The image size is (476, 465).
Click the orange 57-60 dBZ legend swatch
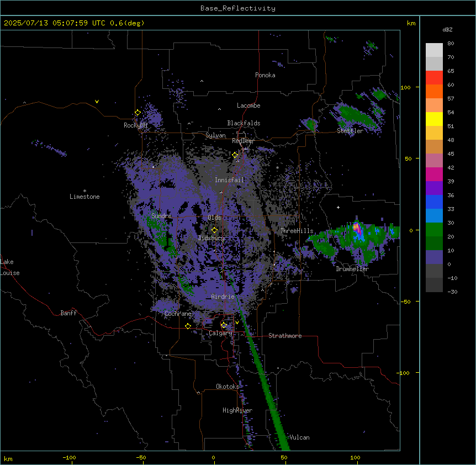point(434,92)
